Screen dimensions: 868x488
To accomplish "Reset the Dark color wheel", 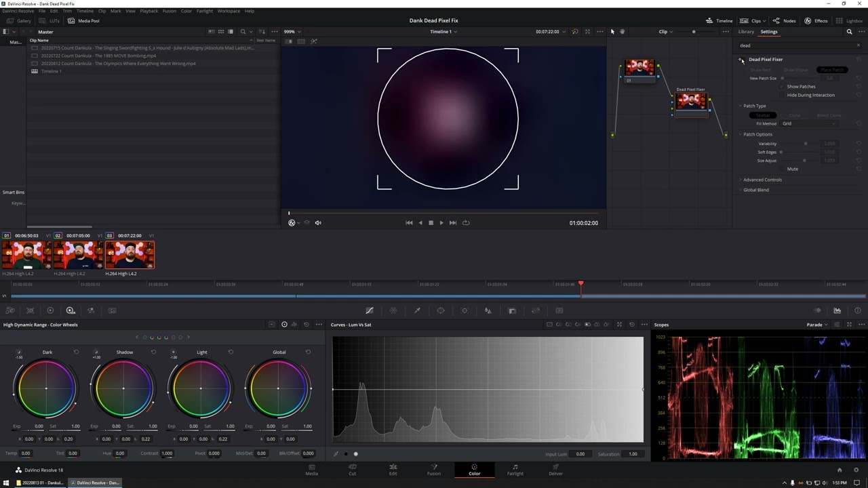I will 76,352.
